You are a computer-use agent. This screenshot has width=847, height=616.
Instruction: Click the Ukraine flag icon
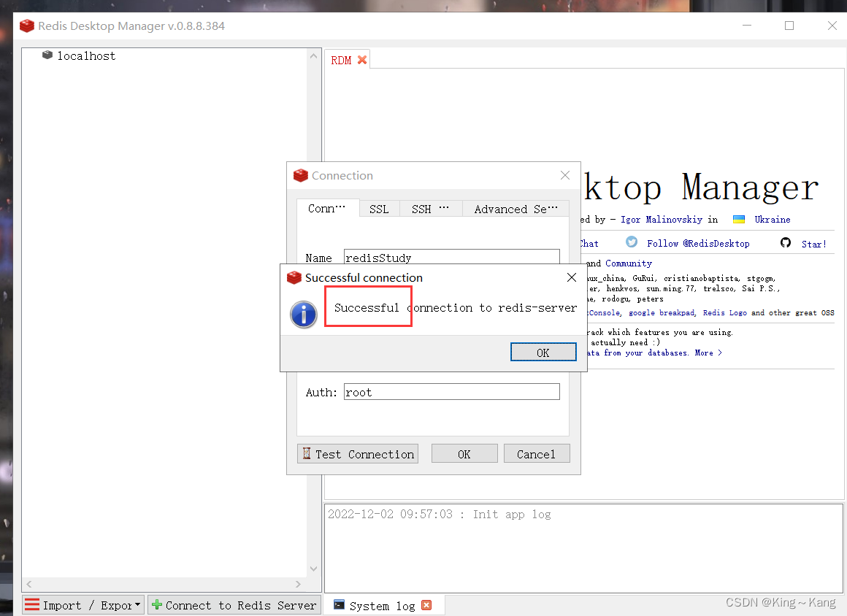click(x=739, y=219)
